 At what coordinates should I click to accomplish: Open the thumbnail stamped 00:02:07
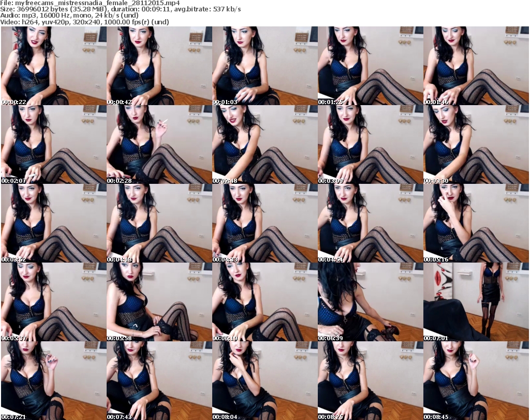tap(54, 144)
